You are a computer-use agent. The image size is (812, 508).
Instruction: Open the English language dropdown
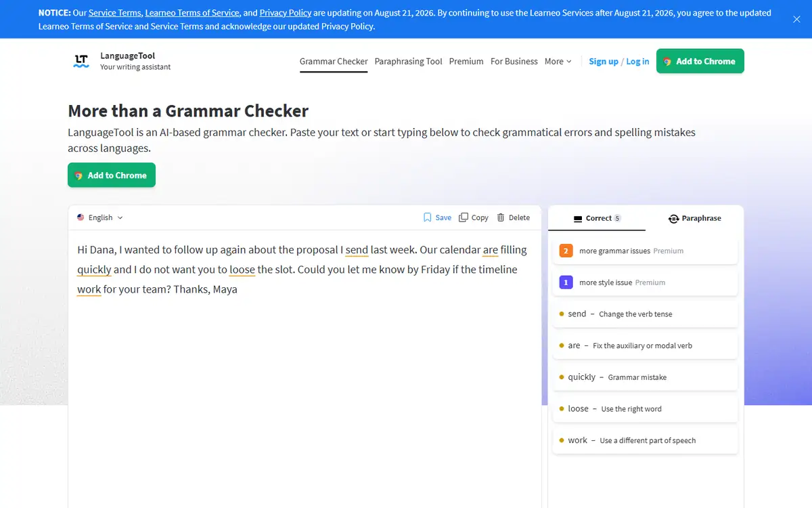click(100, 217)
